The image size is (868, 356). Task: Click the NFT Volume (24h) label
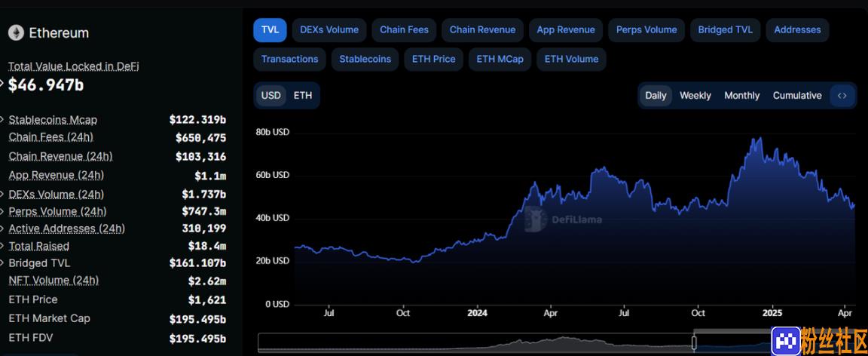click(x=53, y=281)
